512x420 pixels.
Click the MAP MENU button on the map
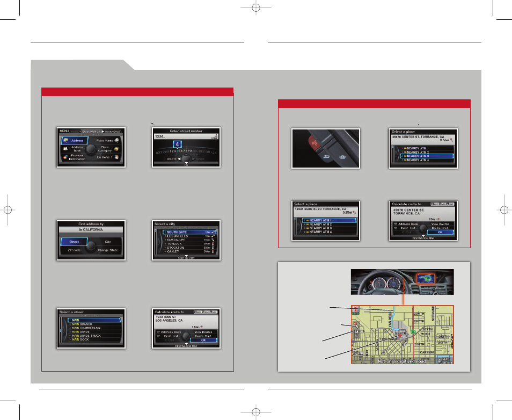[445, 360]
